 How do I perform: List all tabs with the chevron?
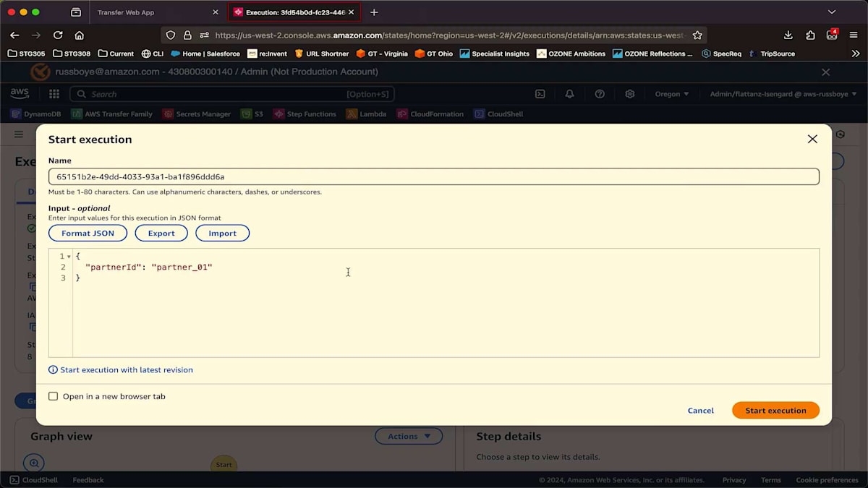(x=832, y=12)
